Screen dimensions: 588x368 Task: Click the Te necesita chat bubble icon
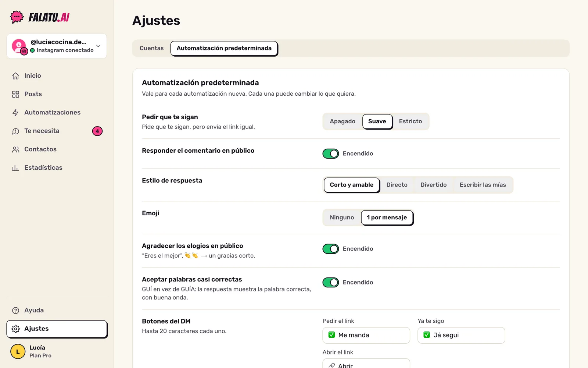15,131
